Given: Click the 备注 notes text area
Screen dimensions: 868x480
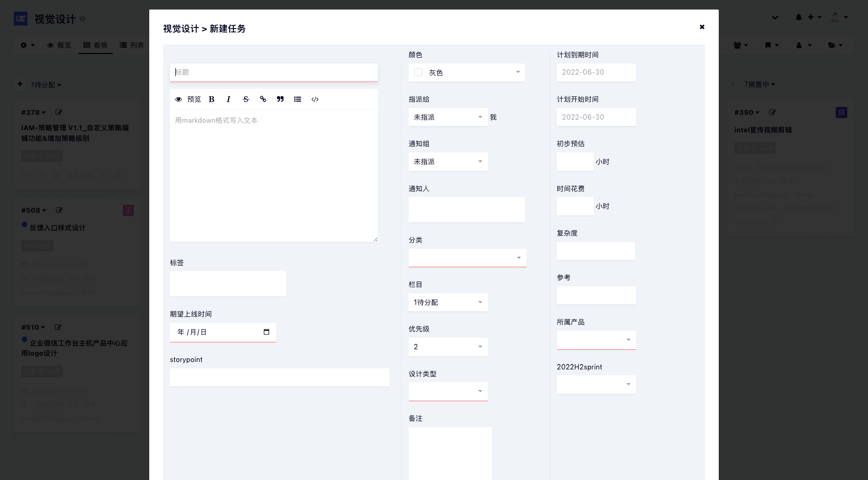Looking at the screenshot, I should [450, 454].
